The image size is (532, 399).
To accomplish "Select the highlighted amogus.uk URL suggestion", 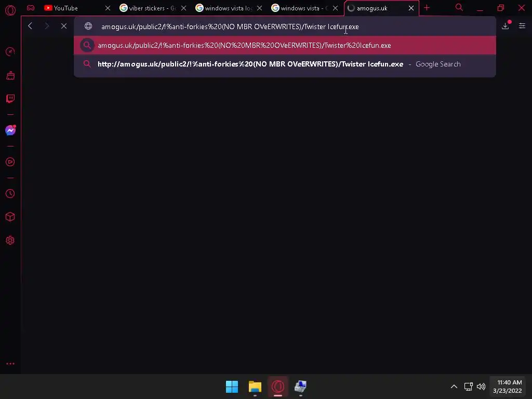I will [285, 45].
